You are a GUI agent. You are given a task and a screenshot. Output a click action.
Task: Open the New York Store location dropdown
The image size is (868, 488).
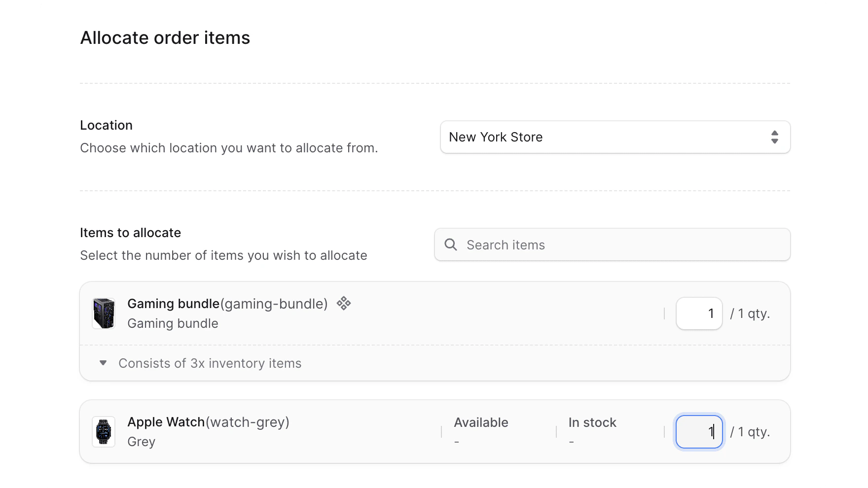point(615,137)
